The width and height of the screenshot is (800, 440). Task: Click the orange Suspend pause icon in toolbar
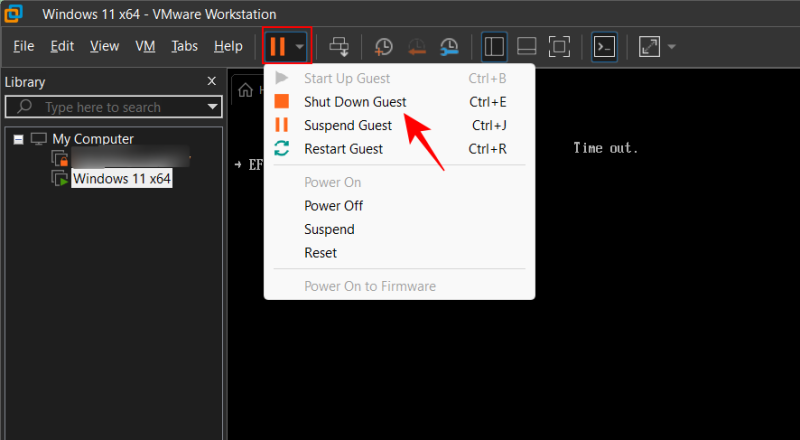[277, 46]
